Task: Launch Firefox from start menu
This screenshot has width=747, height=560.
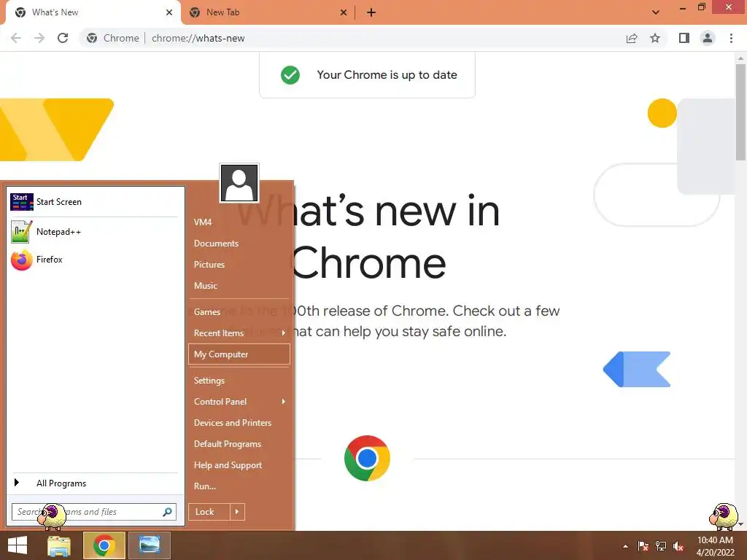Action: pos(94,260)
